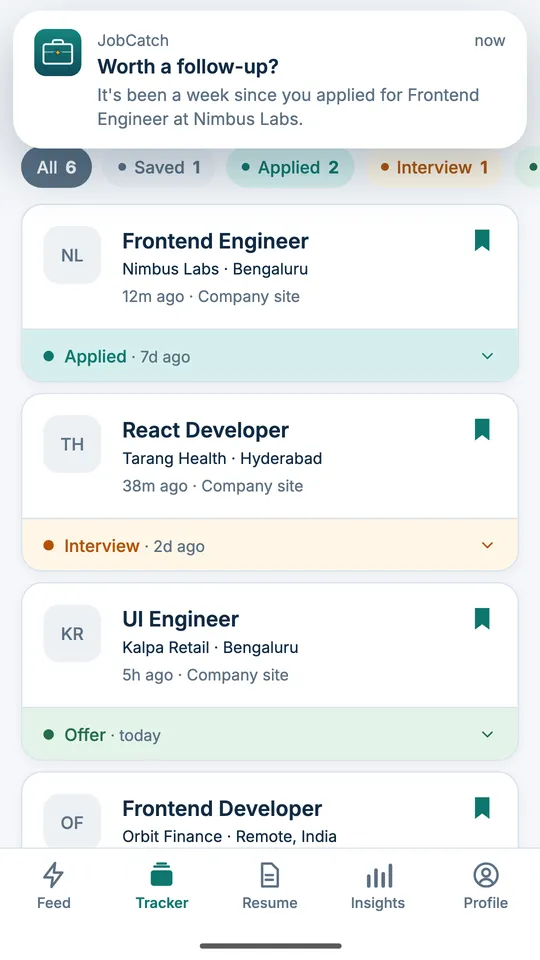Open the React Developer job title
This screenshot has height=960, width=540.
(x=206, y=430)
